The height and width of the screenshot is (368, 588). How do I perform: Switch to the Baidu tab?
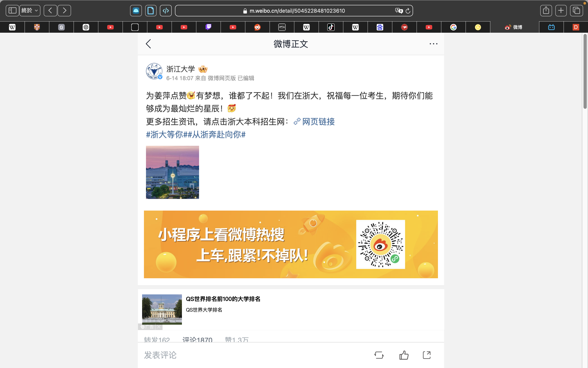pos(380,27)
